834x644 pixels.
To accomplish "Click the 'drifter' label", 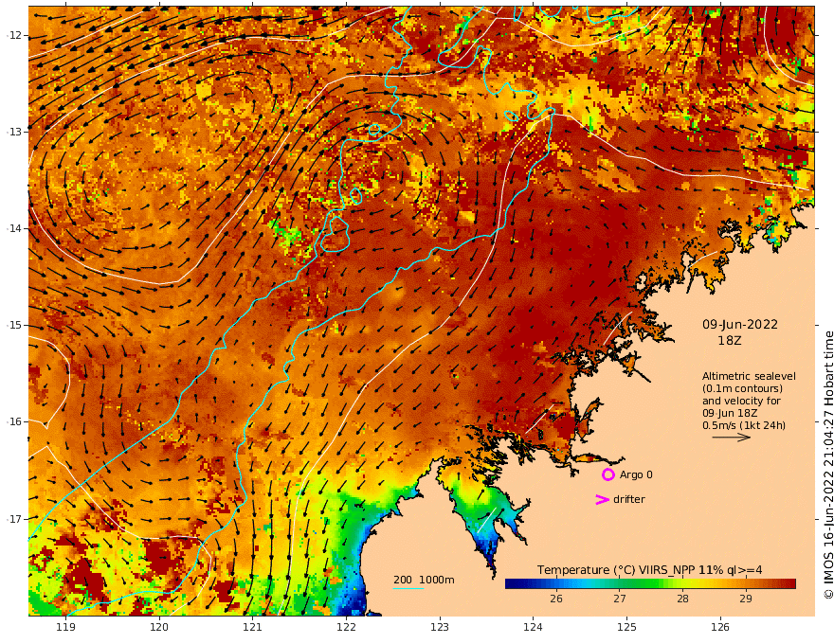I will pos(629,499).
